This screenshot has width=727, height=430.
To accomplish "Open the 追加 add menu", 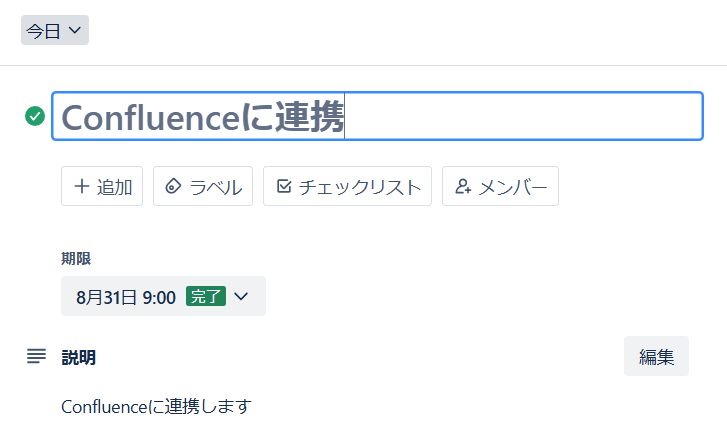I will click(103, 187).
